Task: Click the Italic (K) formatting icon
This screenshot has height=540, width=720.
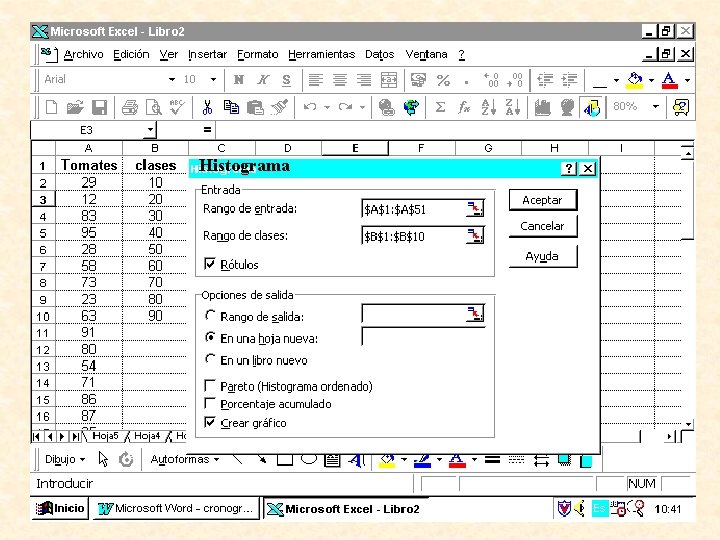Action: tap(263, 80)
